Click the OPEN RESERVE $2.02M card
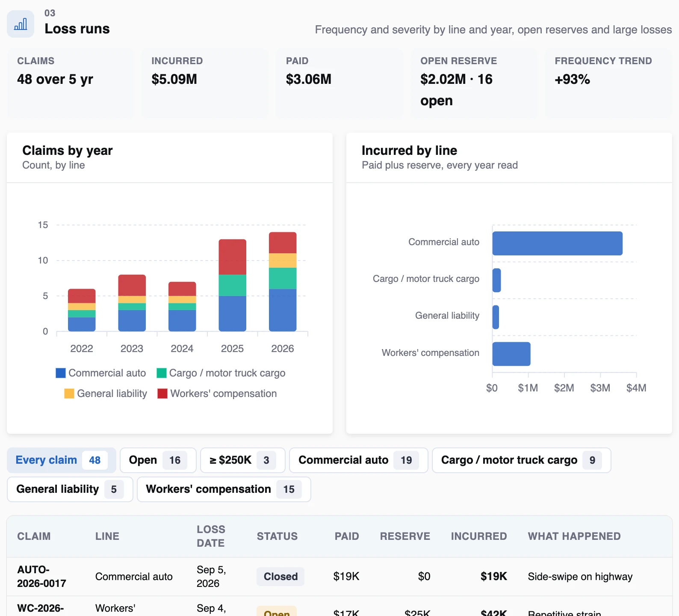This screenshot has height=616, width=679. point(474,83)
